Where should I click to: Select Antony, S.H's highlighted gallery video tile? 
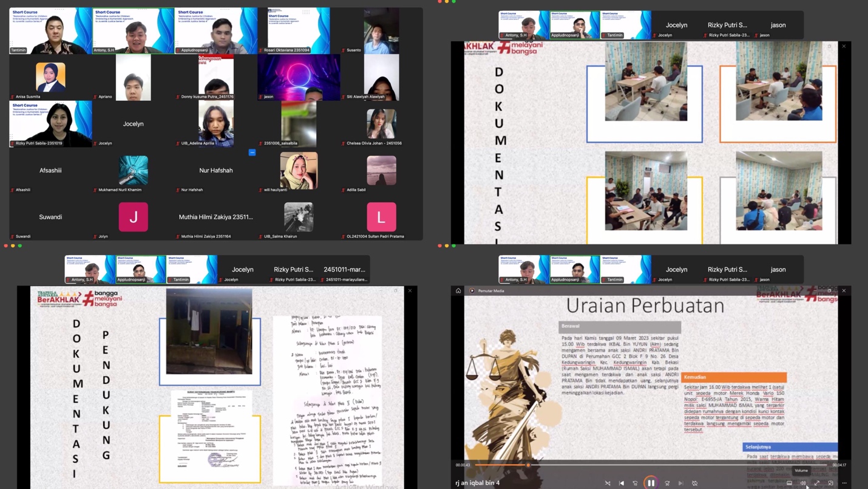[133, 30]
